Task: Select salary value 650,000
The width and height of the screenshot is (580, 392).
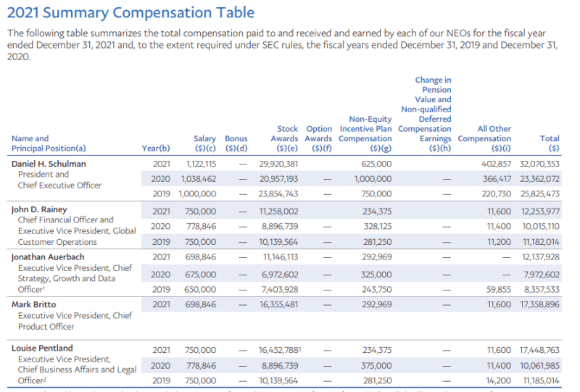Action: [200, 290]
